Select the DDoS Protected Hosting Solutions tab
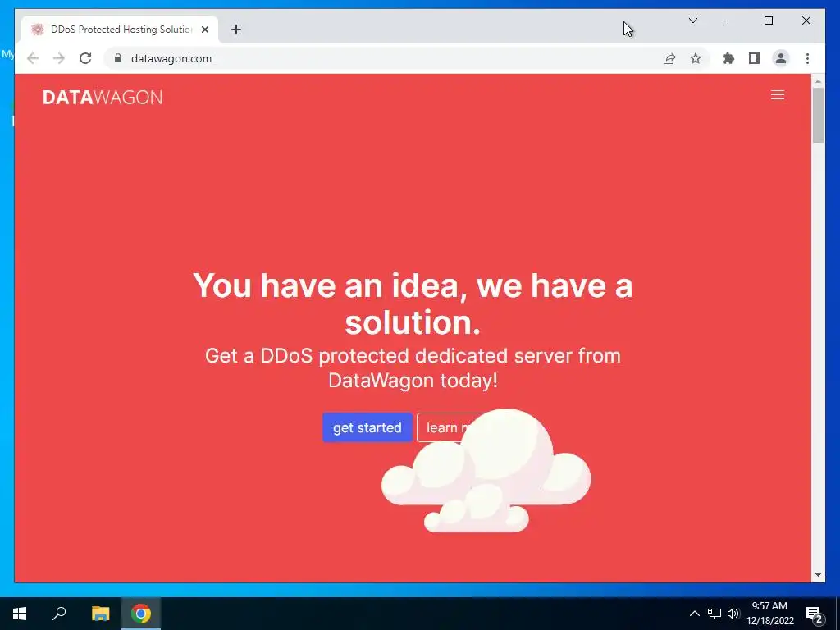Screen dimensions: 840x630 click(x=120, y=30)
